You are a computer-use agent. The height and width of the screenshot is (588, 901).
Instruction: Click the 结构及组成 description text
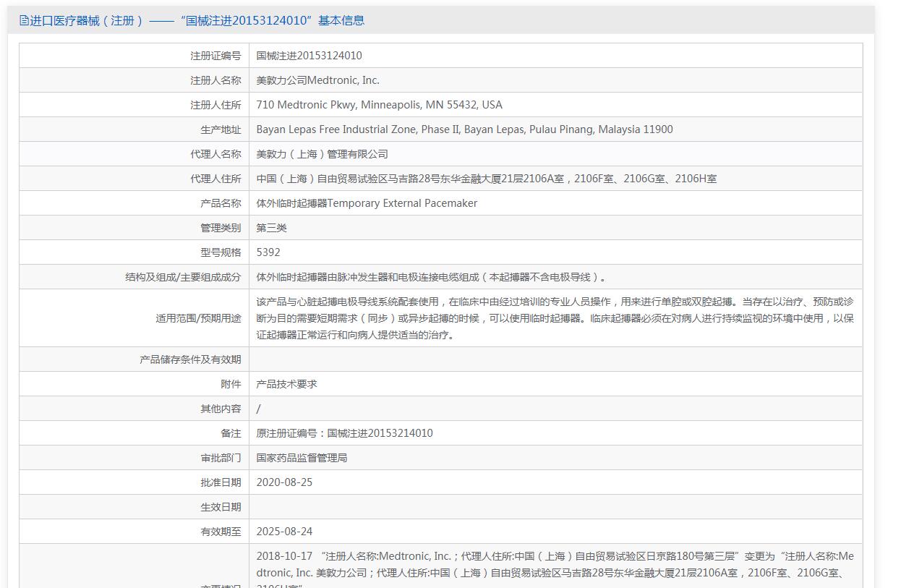pyautogui.click(x=431, y=277)
